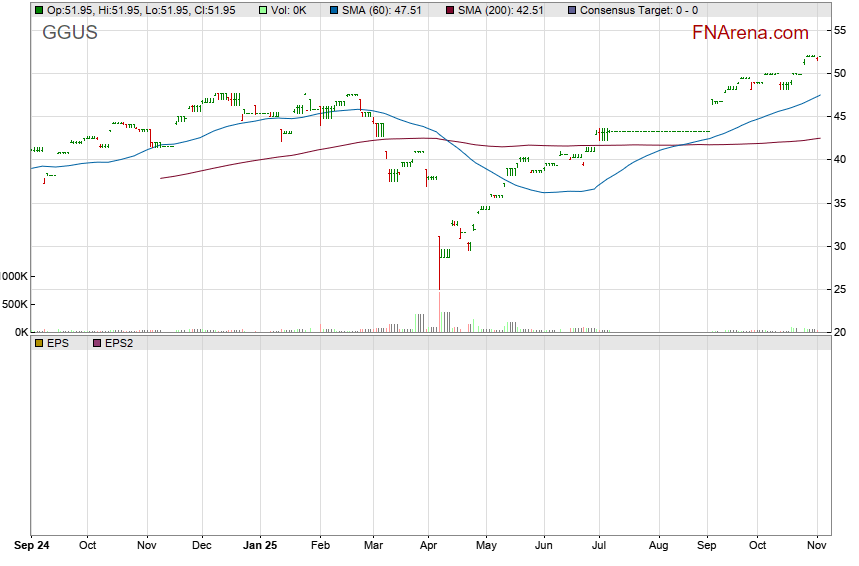Click the green OHLC price legend swatch
Viewport: 859px width, 566px height.
[x=38, y=10]
